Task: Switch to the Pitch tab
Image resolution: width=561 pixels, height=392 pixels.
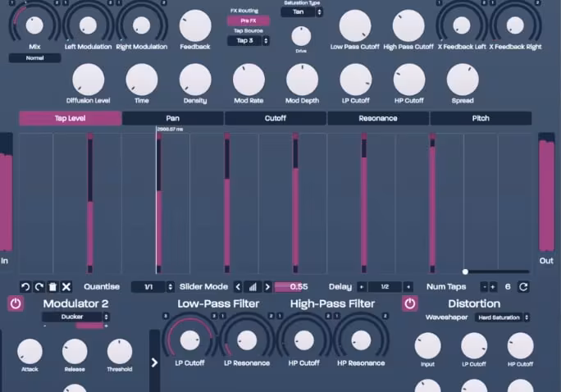Action: tap(481, 118)
